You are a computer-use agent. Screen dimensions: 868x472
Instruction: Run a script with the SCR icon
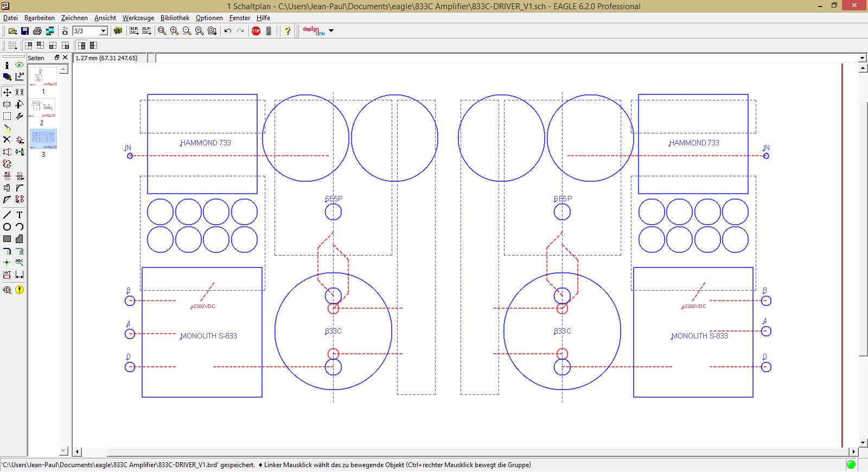(x=134, y=31)
